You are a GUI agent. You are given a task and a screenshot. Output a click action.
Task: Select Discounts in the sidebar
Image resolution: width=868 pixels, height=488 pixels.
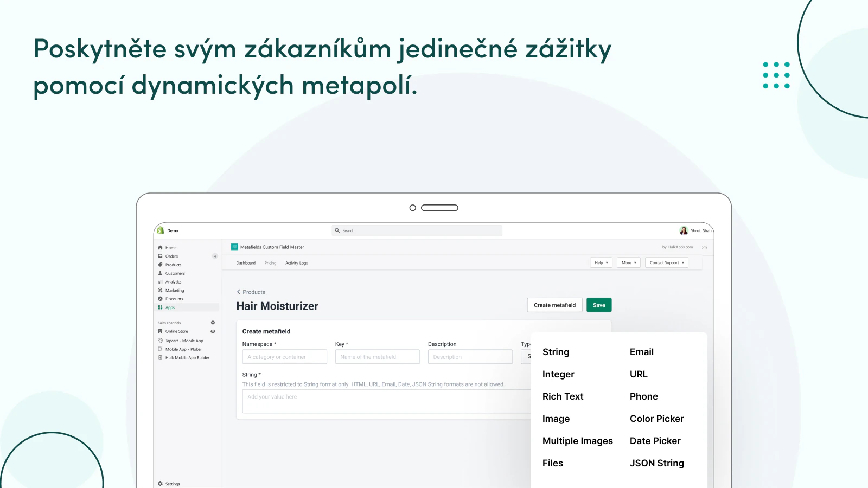click(174, 299)
